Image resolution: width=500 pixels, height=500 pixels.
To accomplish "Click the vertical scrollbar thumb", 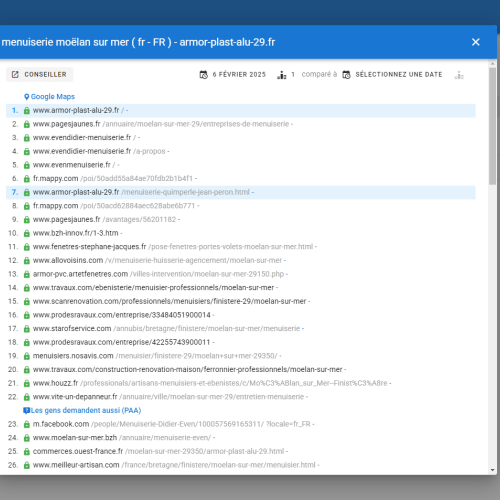I will tap(493, 126).
